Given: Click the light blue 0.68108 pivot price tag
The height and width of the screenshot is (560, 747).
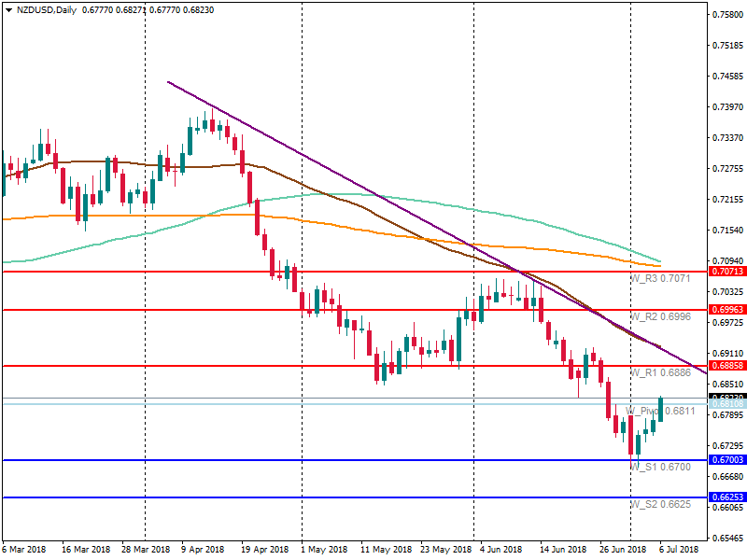Looking at the screenshot, I should coord(726,405).
